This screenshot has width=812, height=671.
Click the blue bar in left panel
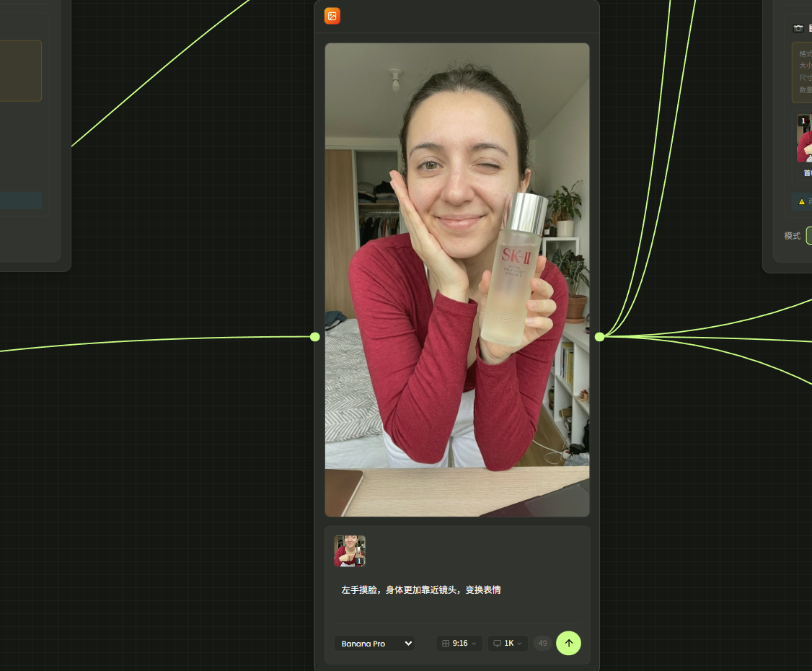20,201
